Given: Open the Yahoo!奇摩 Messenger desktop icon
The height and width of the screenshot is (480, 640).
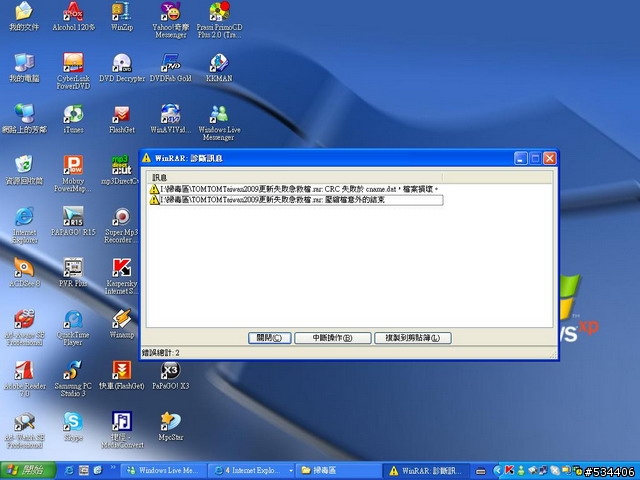Looking at the screenshot, I should point(171,20).
